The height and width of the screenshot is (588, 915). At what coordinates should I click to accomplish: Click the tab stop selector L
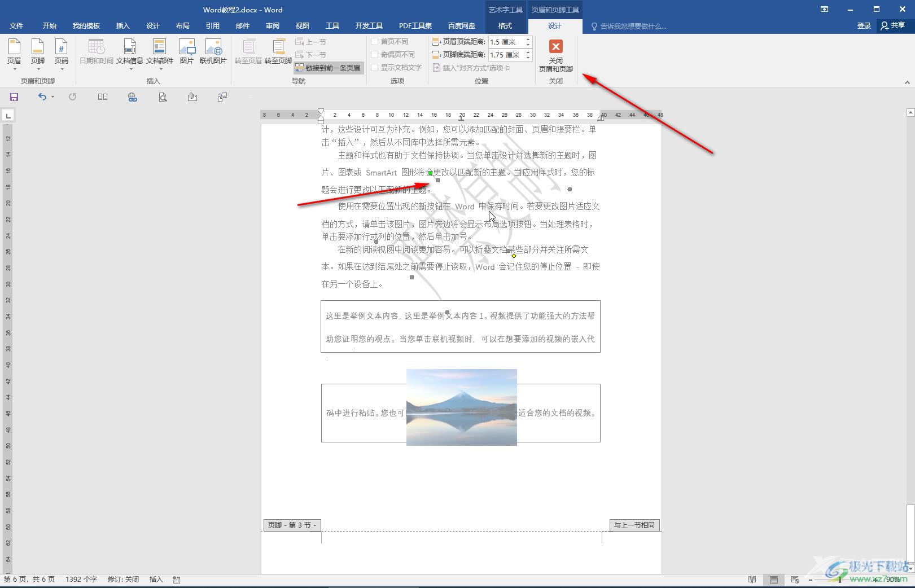[x=8, y=116]
